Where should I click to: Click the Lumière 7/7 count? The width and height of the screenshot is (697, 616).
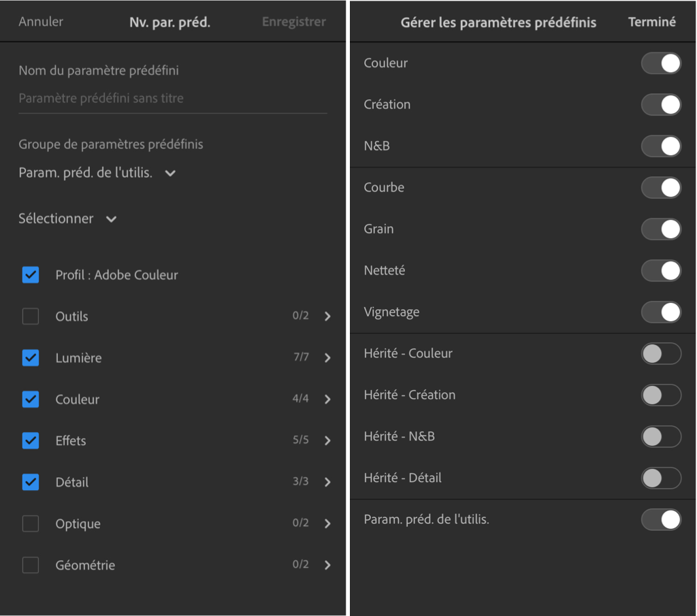(x=301, y=357)
